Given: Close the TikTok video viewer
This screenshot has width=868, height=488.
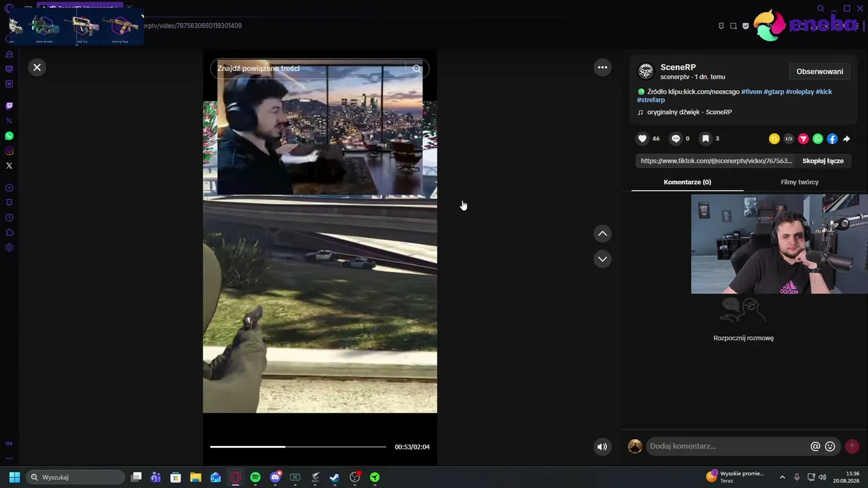Looking at the screenshot, I should point(37,67).
